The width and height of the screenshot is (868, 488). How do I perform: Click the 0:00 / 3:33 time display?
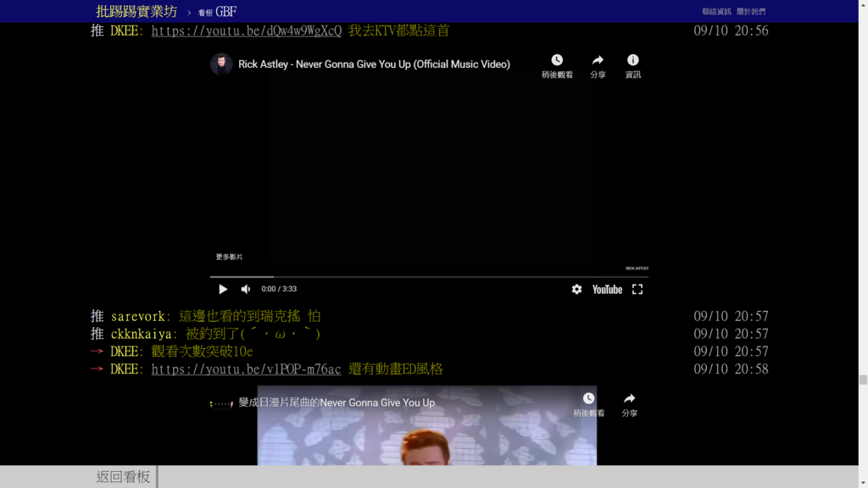[279, 289]
